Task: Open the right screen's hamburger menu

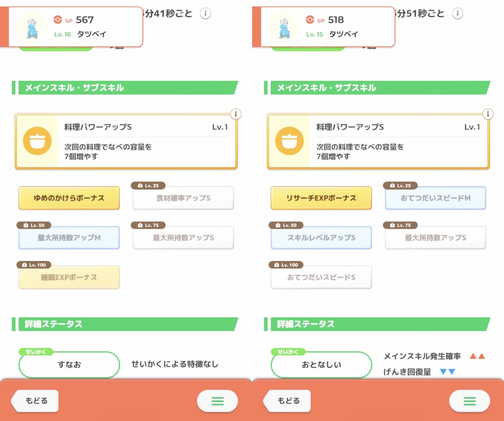Action: (469, 401)
